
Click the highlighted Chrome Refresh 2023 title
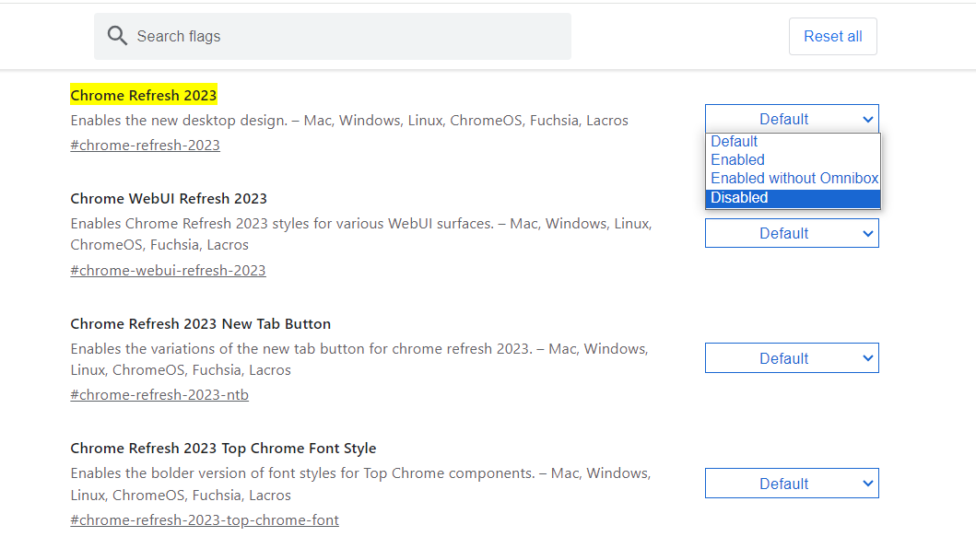tap(144, 95)
